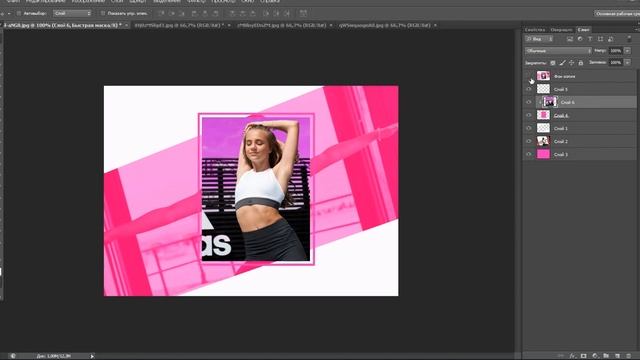Open the opacity slider dropdown arrow
640x360 pixels.
point(627,51)
